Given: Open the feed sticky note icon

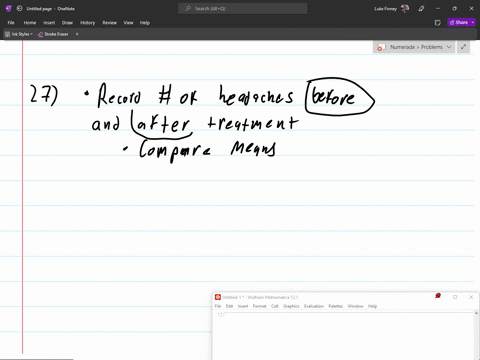Looking at the screenshot, I should (438, 23).
